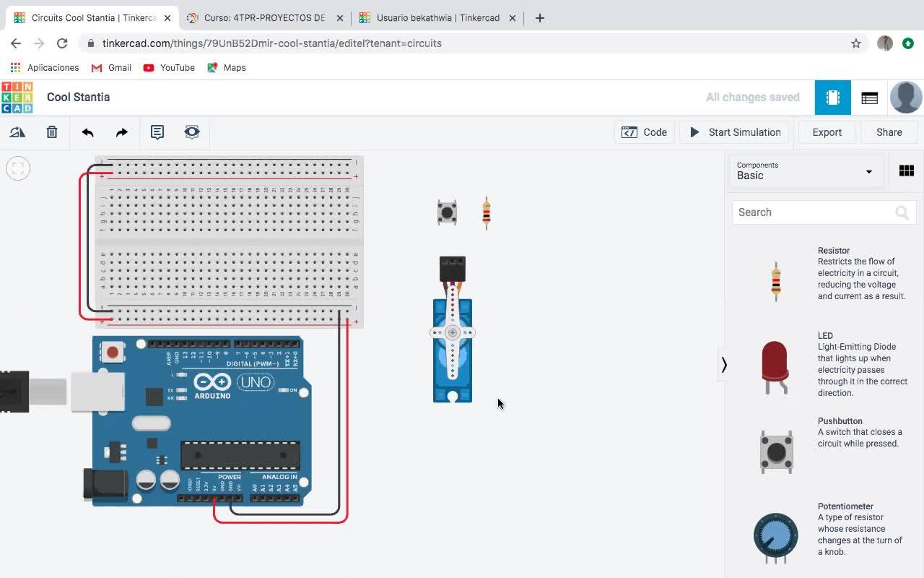Open the Components Basic dropdown
This screenshot has height=578, width=924.
(806, 171)
